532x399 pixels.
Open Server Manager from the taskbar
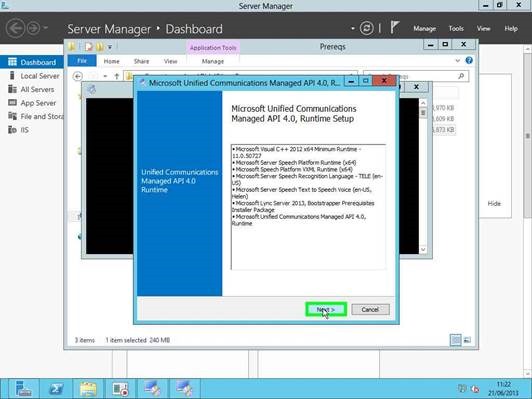point(23,388)
